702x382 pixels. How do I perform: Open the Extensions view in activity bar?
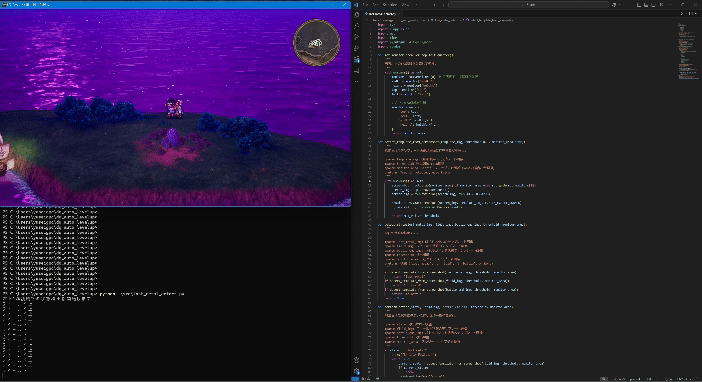pyautogui.click(x=357, y=59)
